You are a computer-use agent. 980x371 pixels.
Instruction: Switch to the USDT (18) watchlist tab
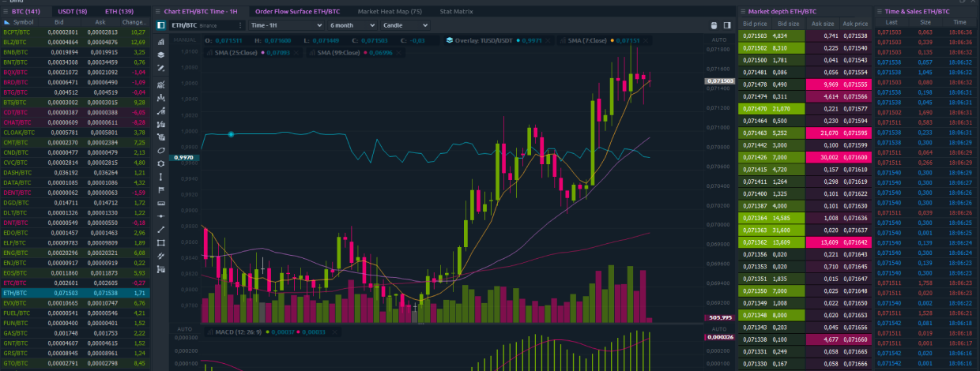[x=73, y=12]
